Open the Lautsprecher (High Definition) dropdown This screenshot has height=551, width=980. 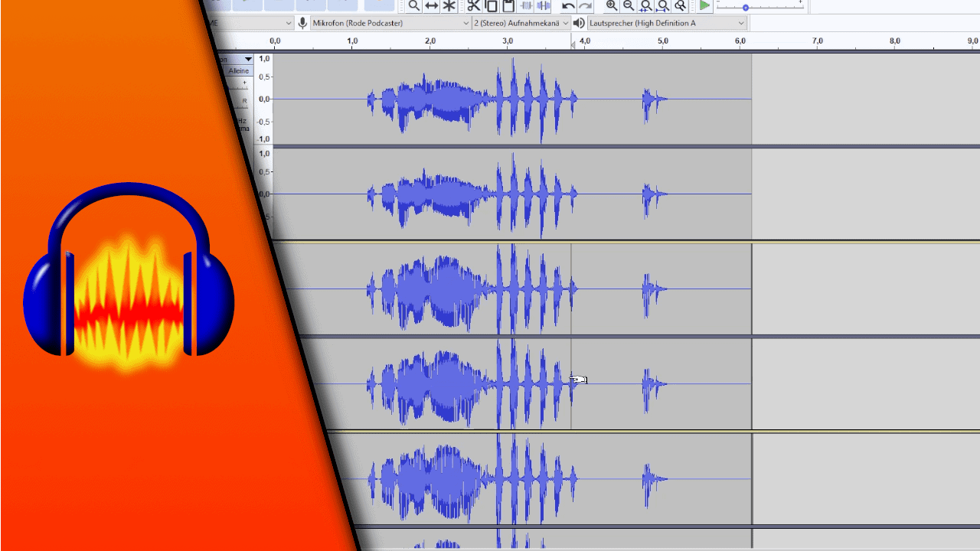[667, 23]
